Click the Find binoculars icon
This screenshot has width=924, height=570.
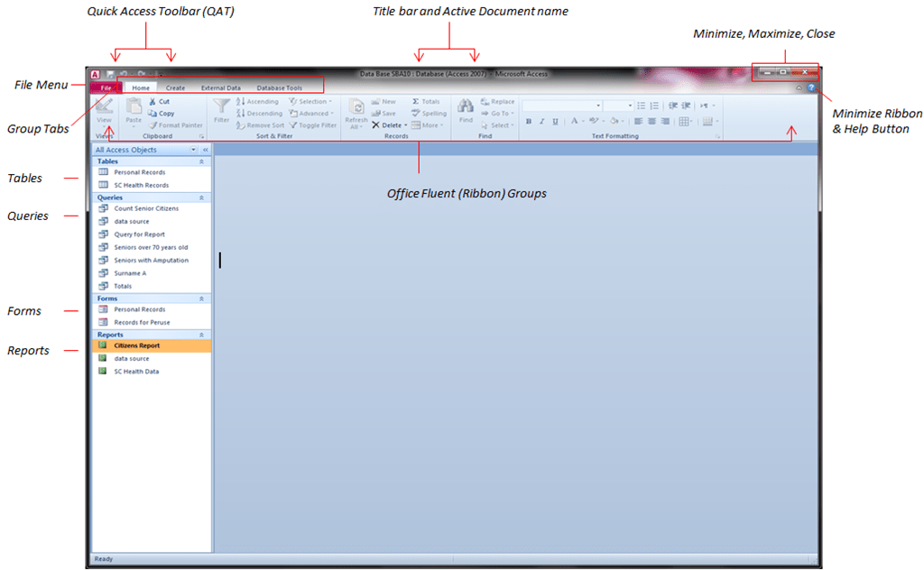tap(466, 106)
